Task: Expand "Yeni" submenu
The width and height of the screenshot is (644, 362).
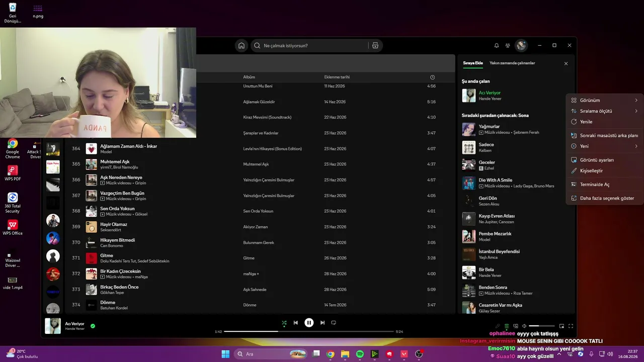Action: (604, 146)
